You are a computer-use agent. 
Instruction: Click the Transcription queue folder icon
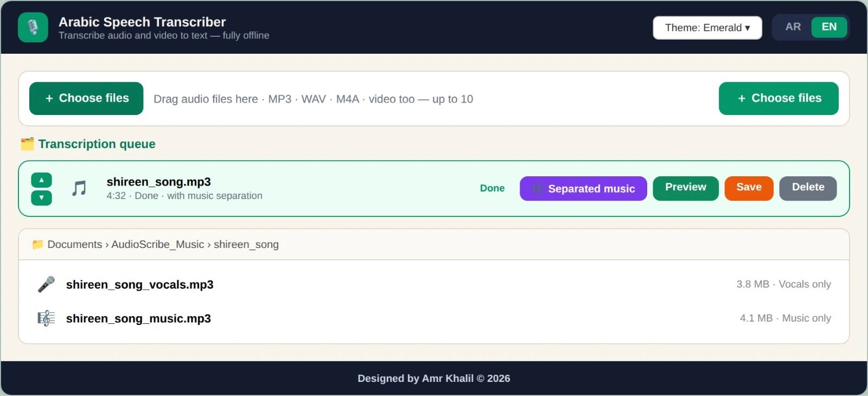pos(27,144)
